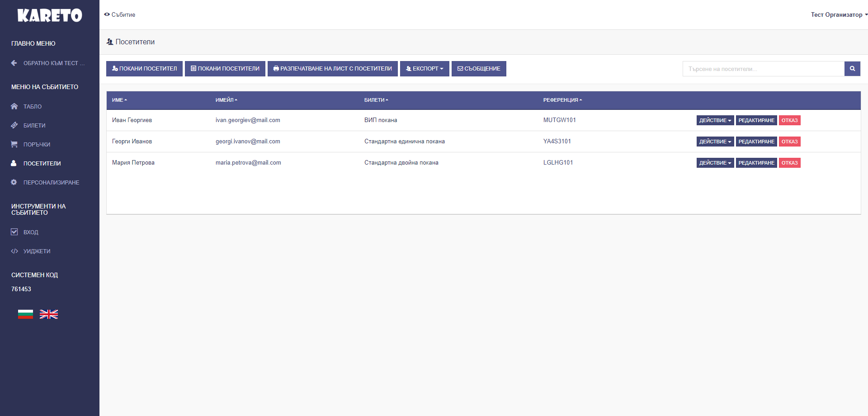Open Поръчки menu item
The width and height of the screenshot is (868, 416).
[37, 145]
